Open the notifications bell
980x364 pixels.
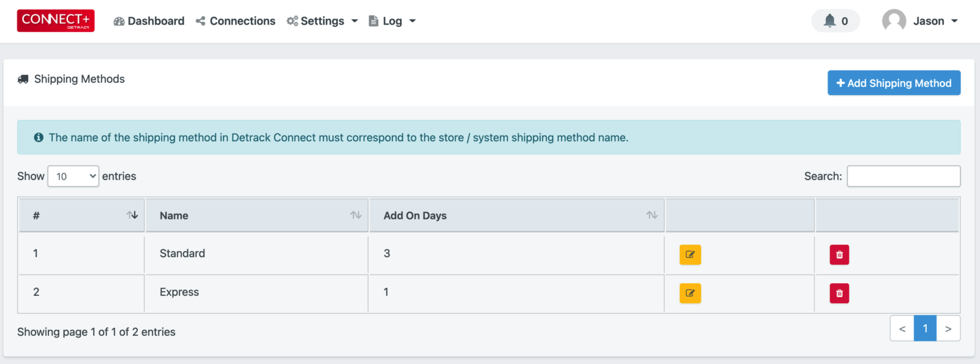point(835,21)
